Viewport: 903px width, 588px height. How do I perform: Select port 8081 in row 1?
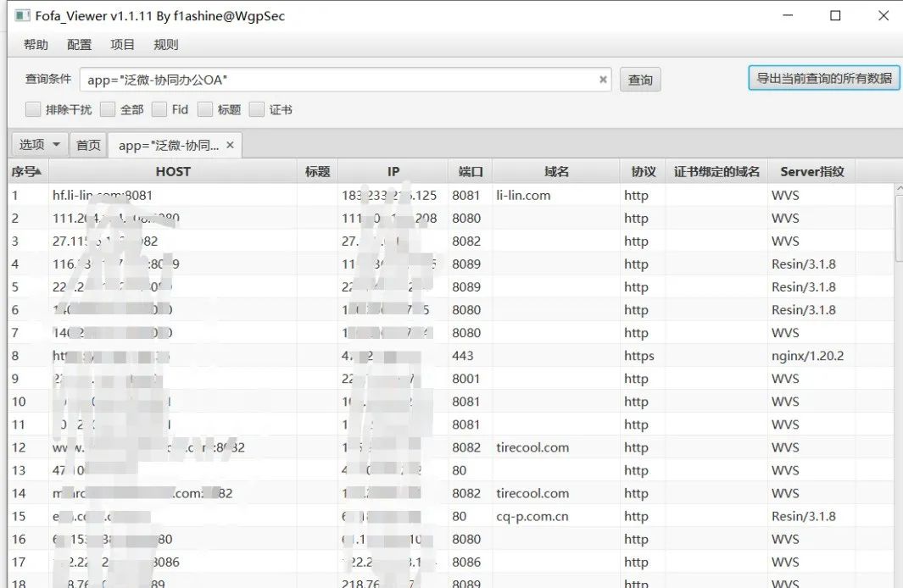[465, 195]
